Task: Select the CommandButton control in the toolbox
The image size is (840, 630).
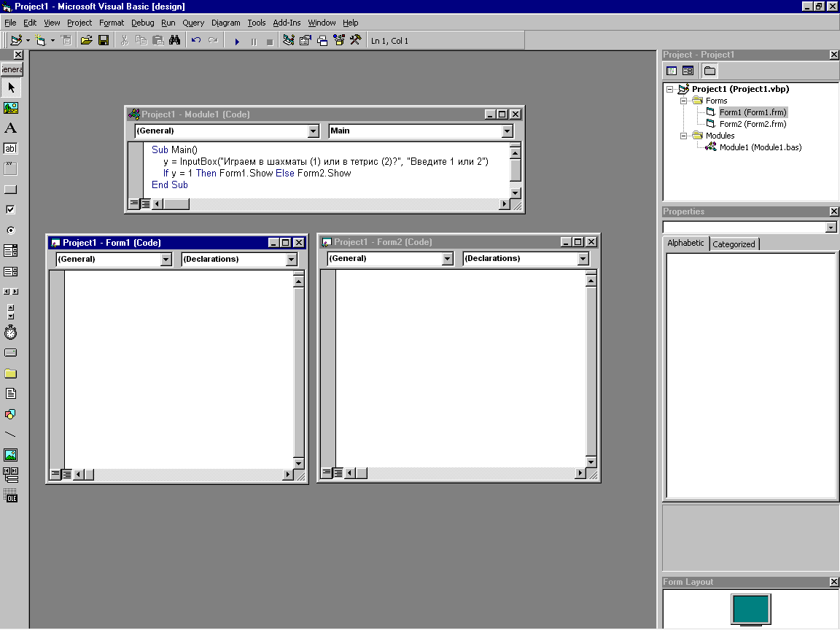Action: 11,189
